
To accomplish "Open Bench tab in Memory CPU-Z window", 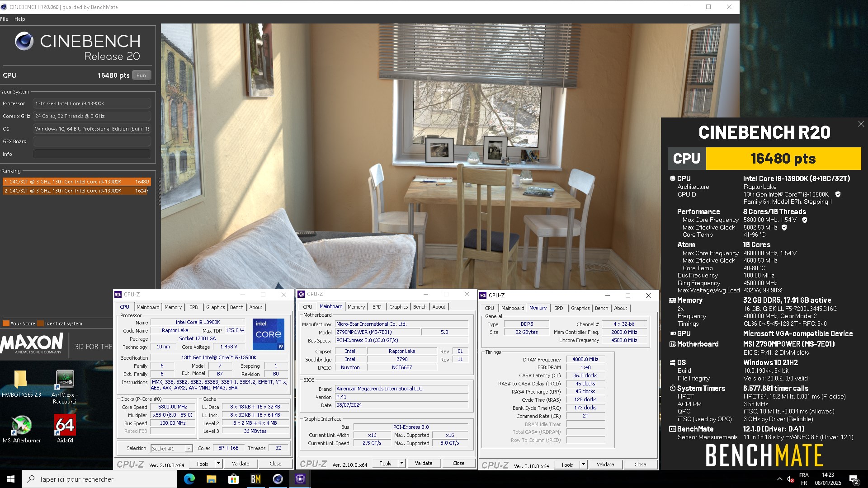I will pos(601,308).
